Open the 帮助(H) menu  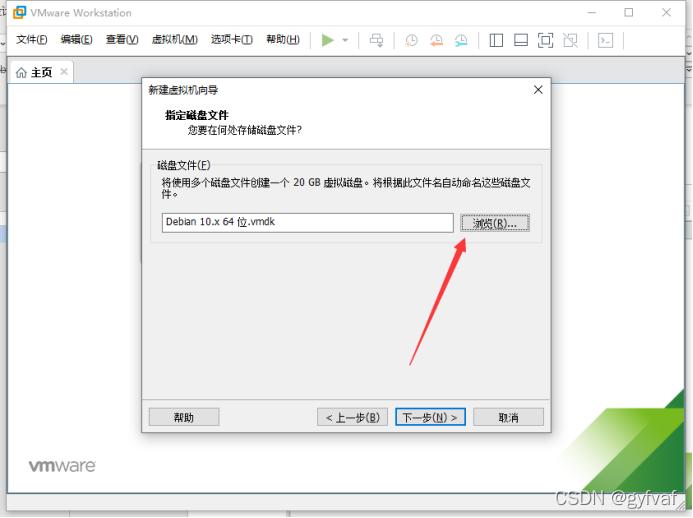point(283,40)
